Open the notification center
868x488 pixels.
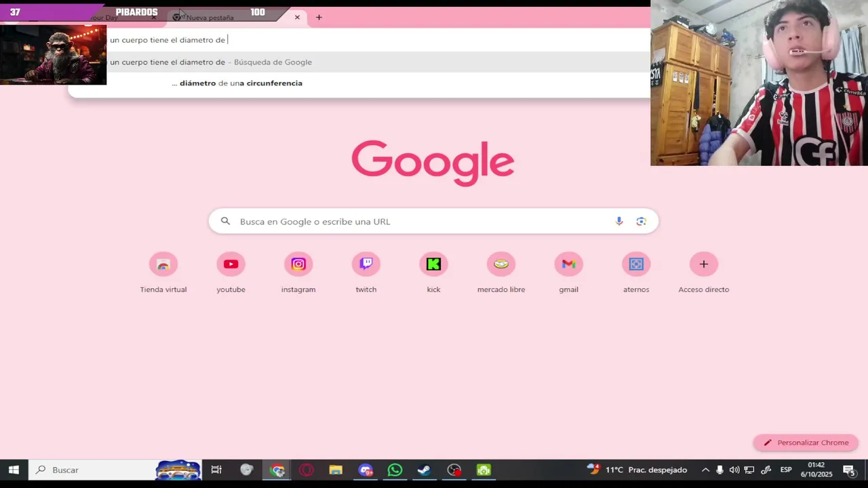849,470
